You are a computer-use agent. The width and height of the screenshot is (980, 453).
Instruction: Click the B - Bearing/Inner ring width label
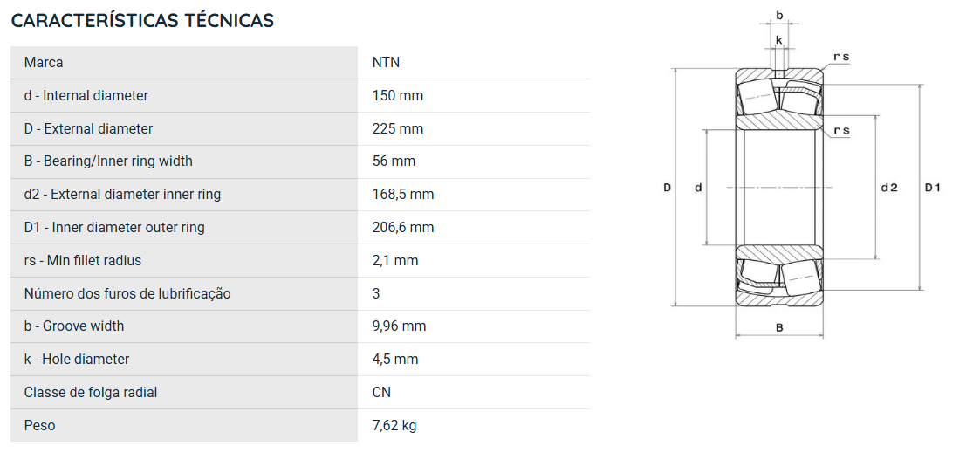[108, 161]
